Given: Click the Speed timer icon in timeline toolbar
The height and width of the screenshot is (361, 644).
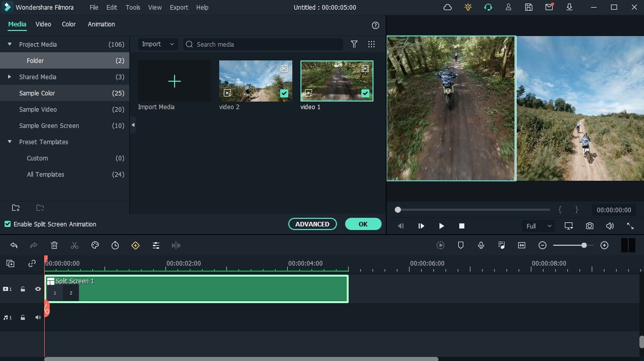Looking at the screenshot, I should click(115, 245).
